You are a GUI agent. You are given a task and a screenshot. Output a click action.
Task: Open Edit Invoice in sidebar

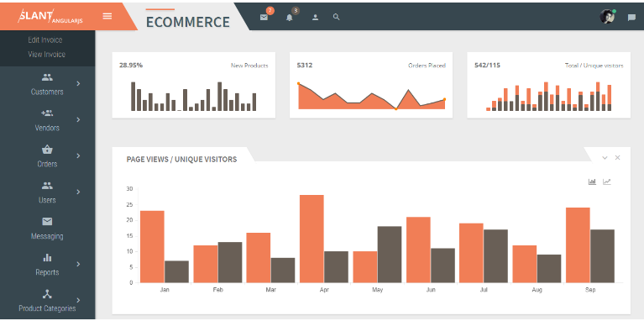click(x=45, y=39)
